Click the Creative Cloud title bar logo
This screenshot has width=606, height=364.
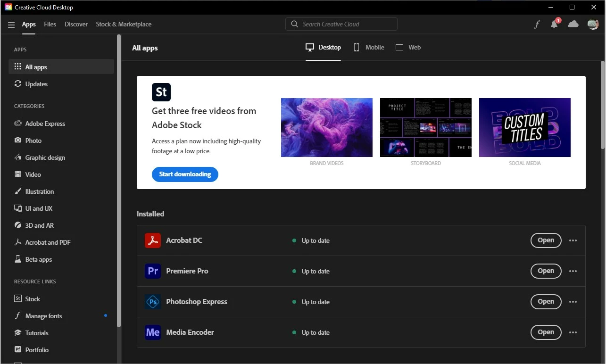click(8, 7)
